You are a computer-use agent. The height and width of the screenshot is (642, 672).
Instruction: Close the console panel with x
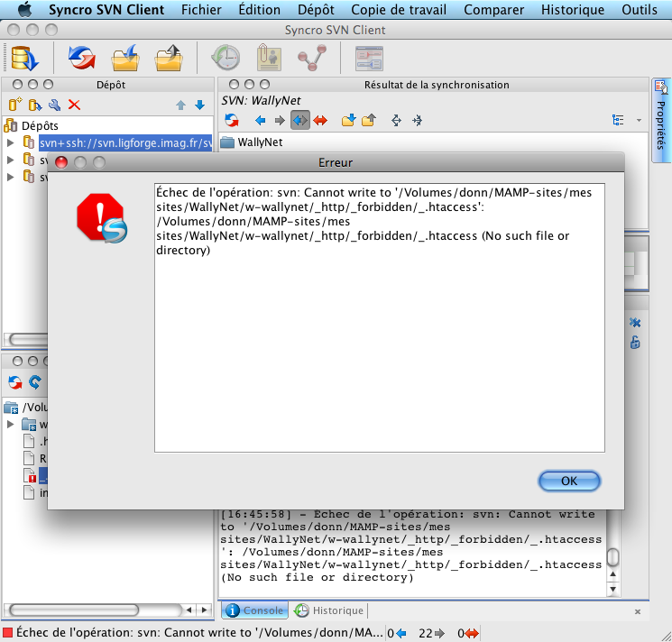point(638,611)
